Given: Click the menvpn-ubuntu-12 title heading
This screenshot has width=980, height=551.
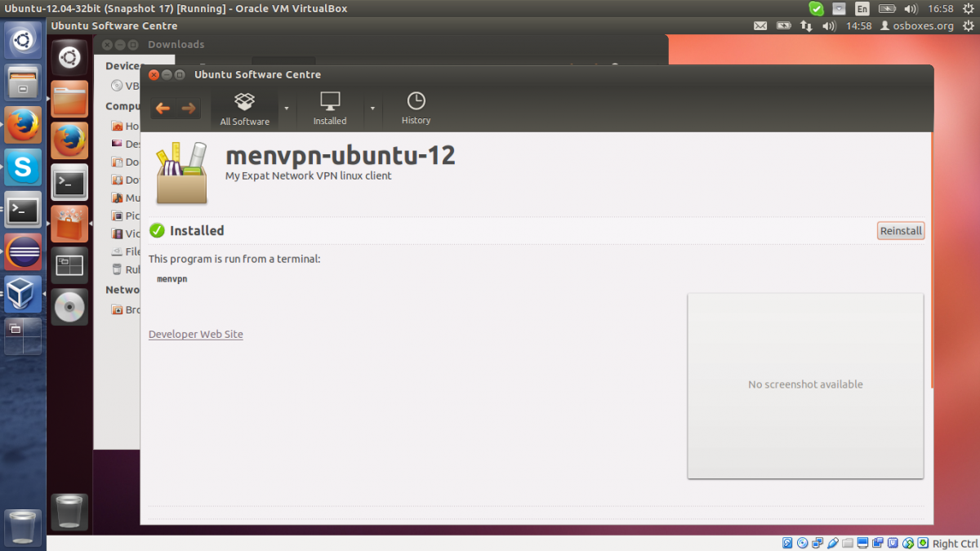Looking at the screenshot, I should (340, 155).
